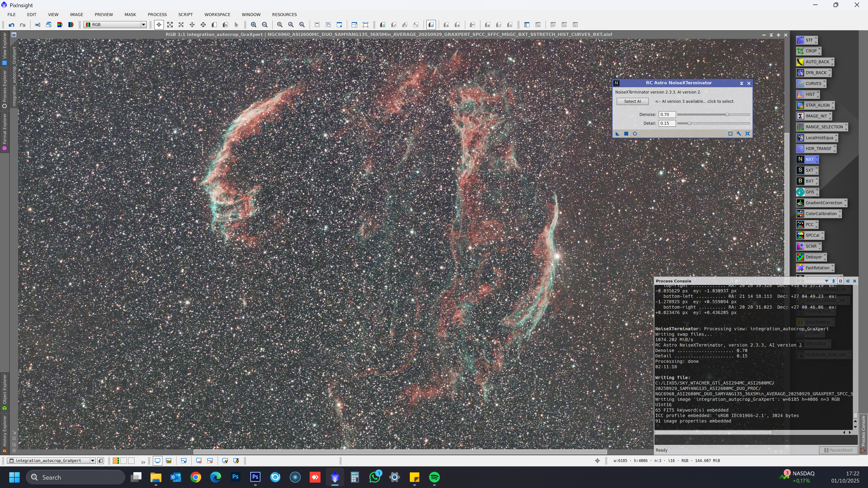Toggle Screen Transfer Function monitor button
The width and height of the screenshot is (868, 488).
(x=157, y=461)
